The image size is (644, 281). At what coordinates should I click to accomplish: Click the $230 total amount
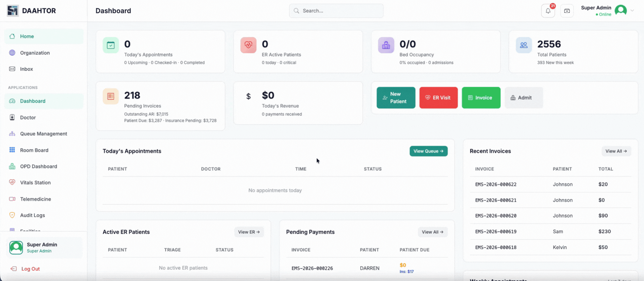[605, 232]
